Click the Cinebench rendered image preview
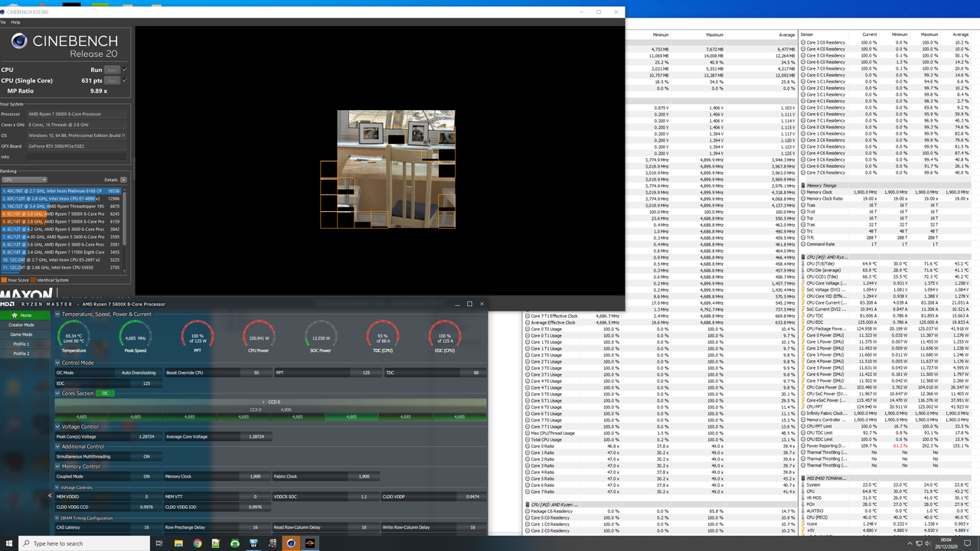This screenshot has width=980, height=551. point(396,169)
